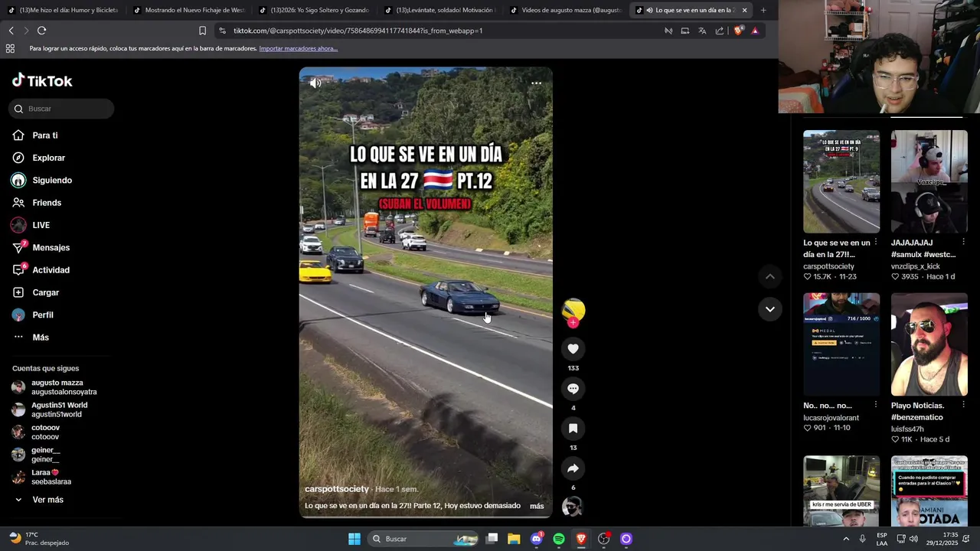
Task: Open the Windows Start menu
Action: pyautogui.click(x=354, y=539)
